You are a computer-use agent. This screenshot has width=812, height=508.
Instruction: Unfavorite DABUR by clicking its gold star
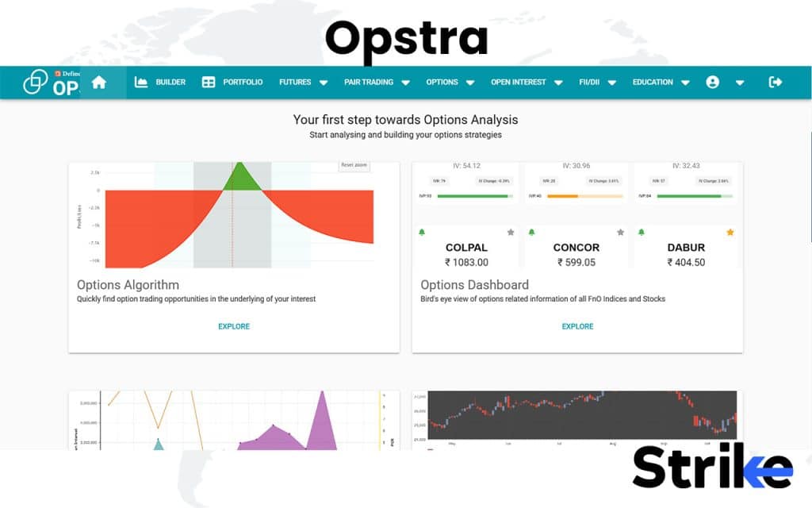(x=730, y=233)
